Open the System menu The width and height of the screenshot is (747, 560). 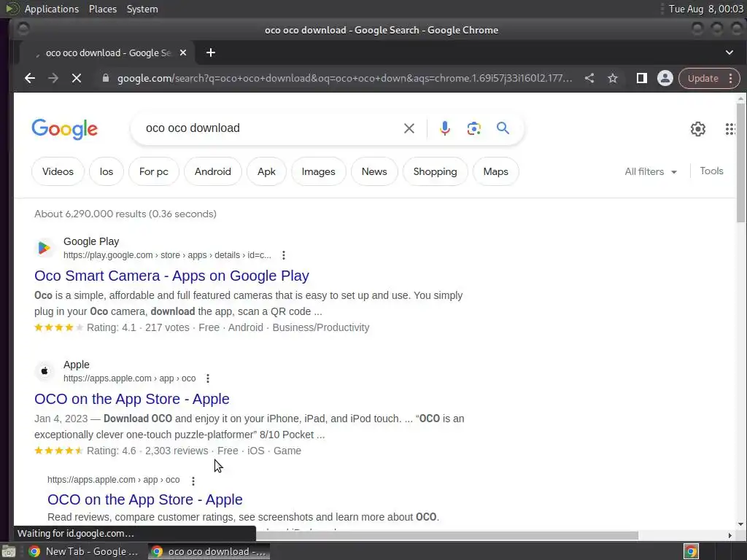[142, 9]
